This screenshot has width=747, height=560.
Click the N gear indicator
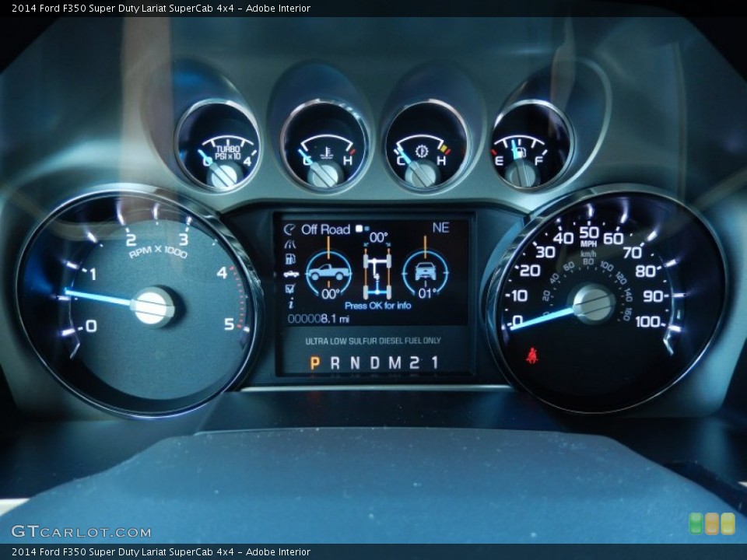click(355, 363)
